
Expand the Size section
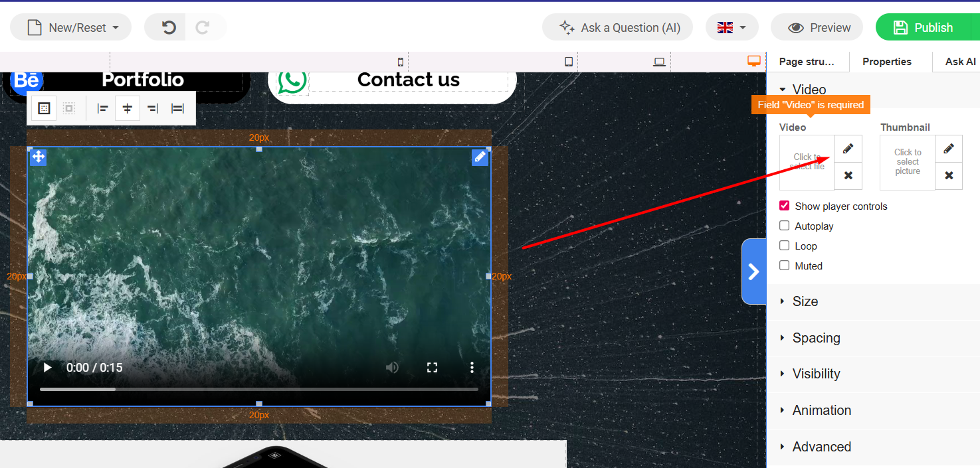805,301
